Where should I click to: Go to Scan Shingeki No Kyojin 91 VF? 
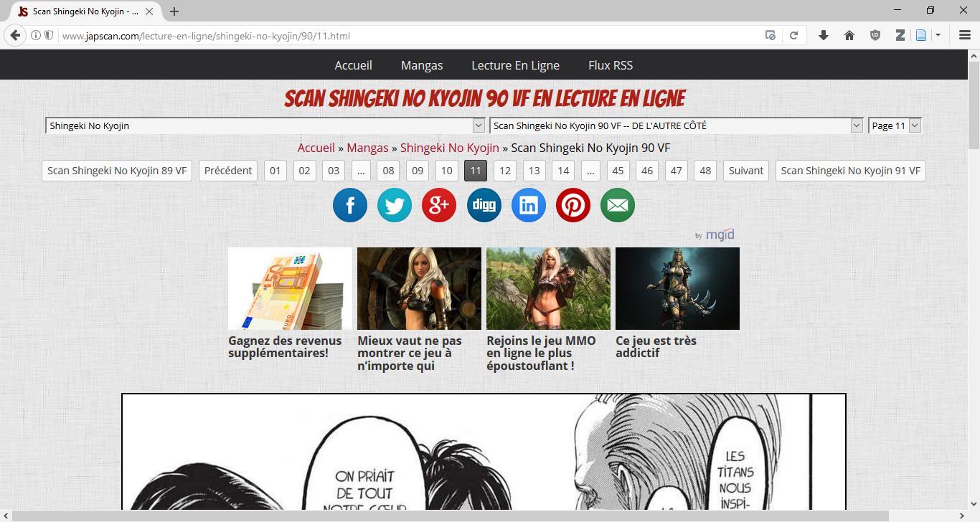click(x=850, y=171)
